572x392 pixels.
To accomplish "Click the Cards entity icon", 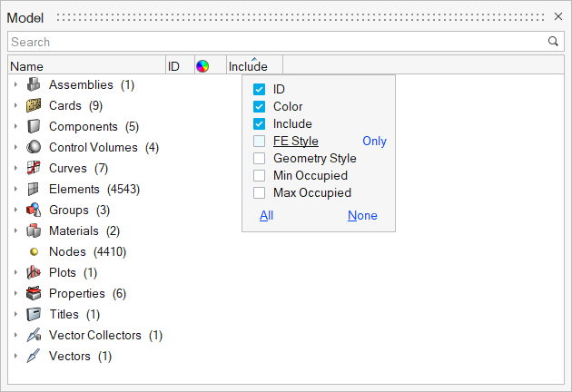I will pos(34,105).
